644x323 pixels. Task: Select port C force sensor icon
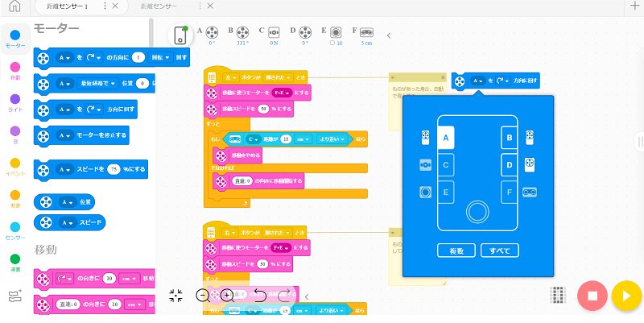(x=274, y=32)
